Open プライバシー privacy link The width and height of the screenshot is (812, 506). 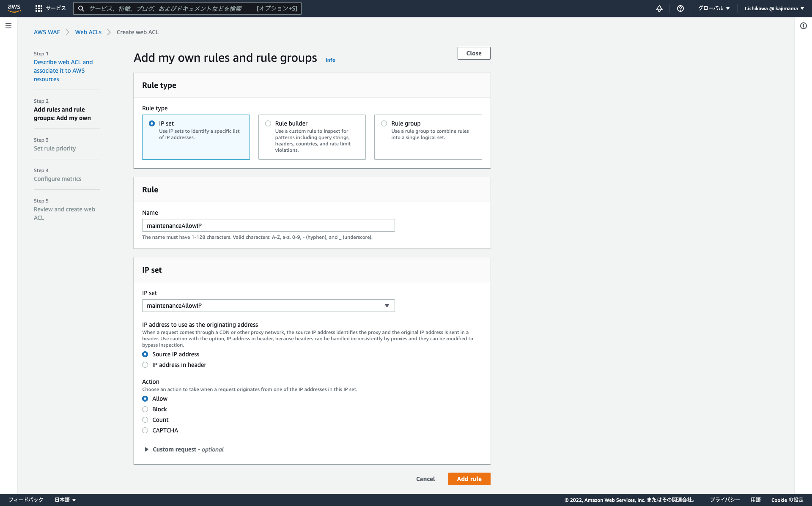coord(725,500)
